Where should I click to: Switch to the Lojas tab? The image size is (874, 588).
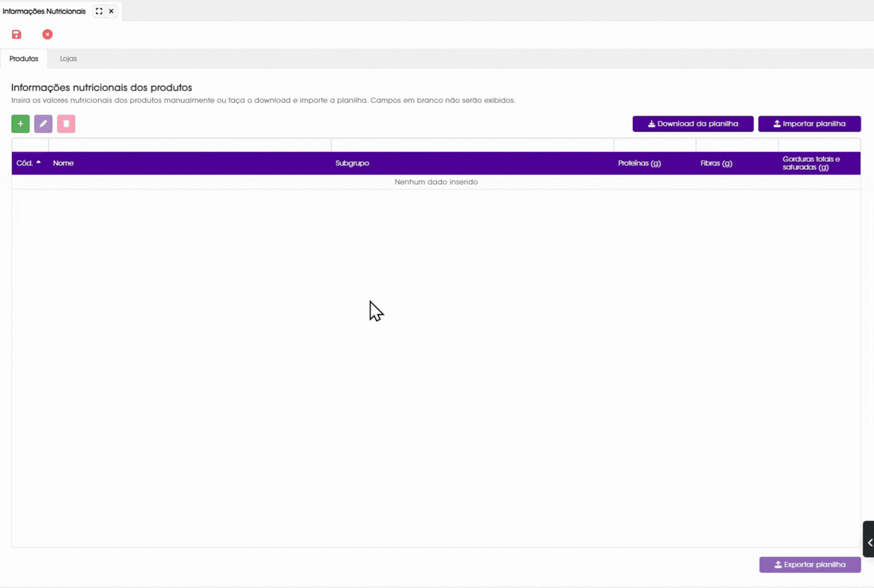(x=68, y=59)
